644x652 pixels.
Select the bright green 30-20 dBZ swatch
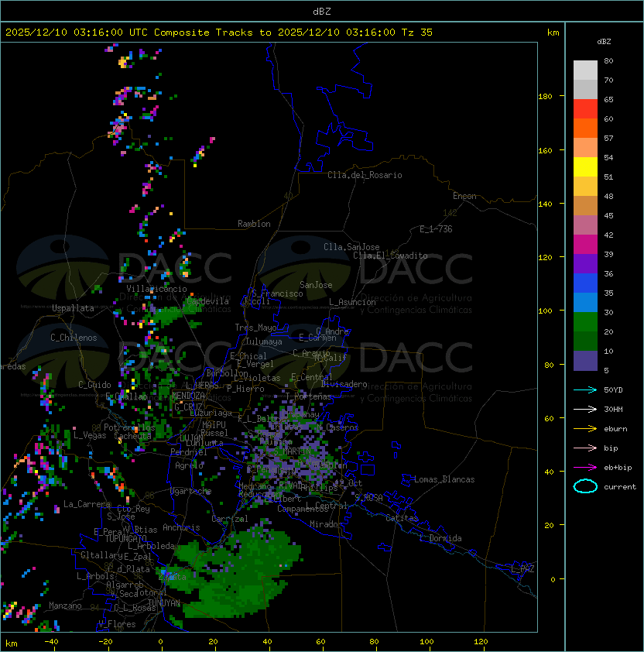(585, 322)
